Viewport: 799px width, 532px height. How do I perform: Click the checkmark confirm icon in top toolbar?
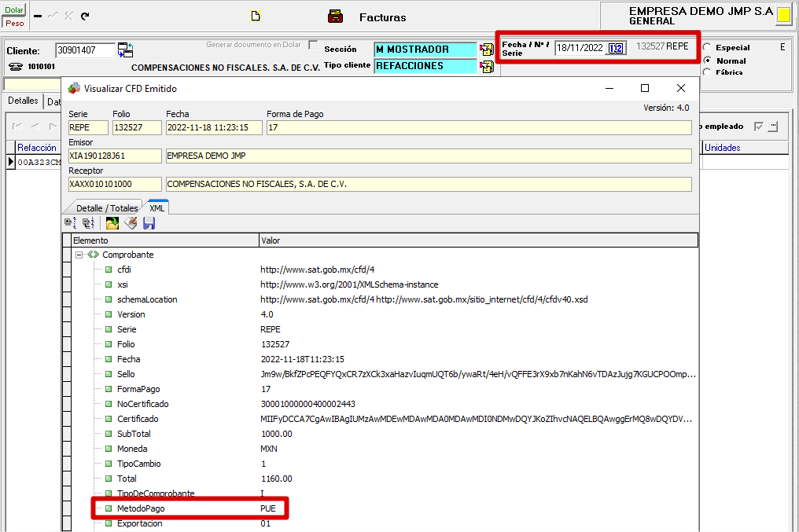(53, 16)
